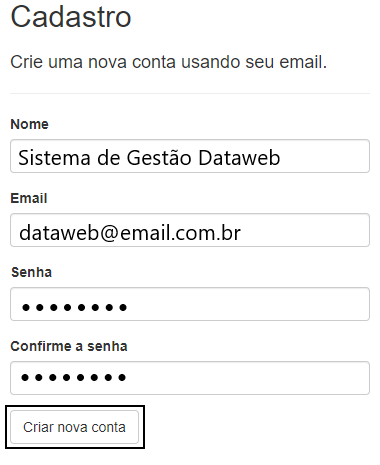Click the "Criar nova conta" button
This screenshot has height=465, width=380.
[x=74, y=427]
